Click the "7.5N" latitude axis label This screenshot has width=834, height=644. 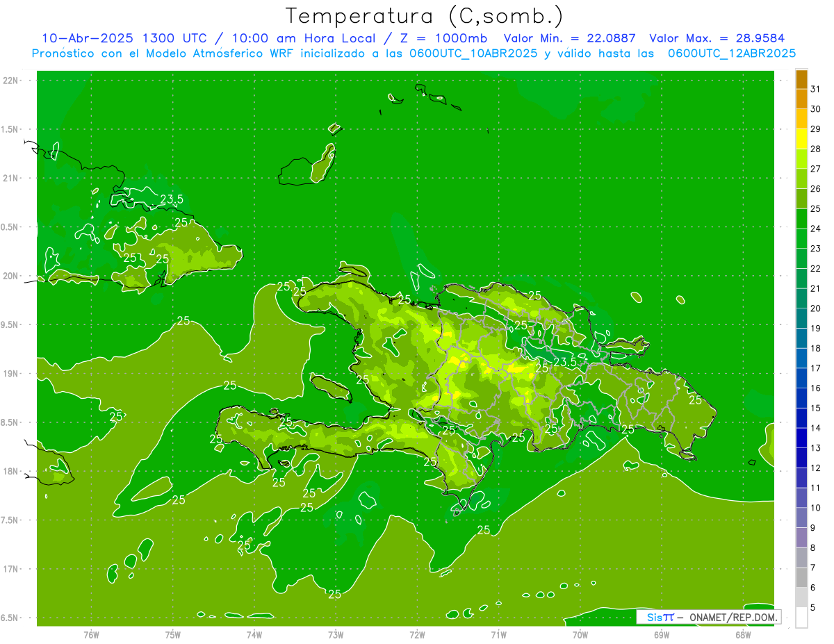pyautogui.click(x=10, y=520)
